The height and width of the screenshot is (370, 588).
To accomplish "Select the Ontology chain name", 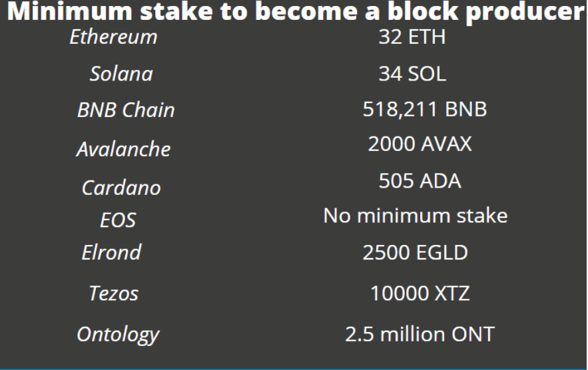I will [x=118, y=333].
